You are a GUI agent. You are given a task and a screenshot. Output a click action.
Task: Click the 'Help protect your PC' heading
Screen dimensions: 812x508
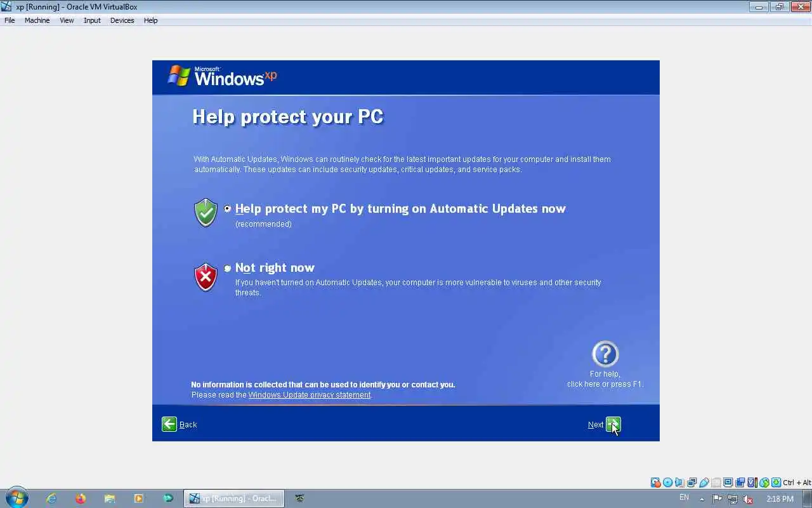coord(288,117)
